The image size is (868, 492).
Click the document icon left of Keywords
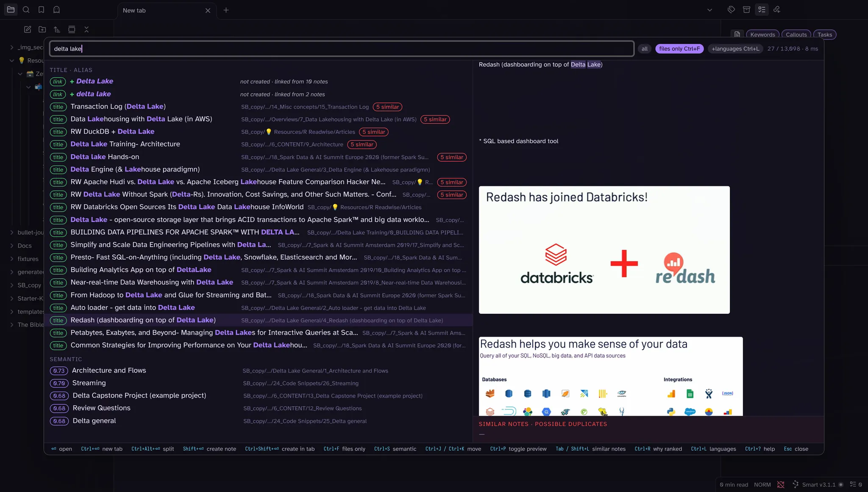click(737, 34)
